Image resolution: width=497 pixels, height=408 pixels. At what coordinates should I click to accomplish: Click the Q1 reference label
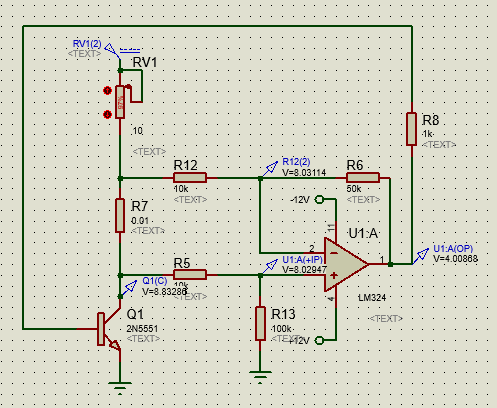click(135, 314)
